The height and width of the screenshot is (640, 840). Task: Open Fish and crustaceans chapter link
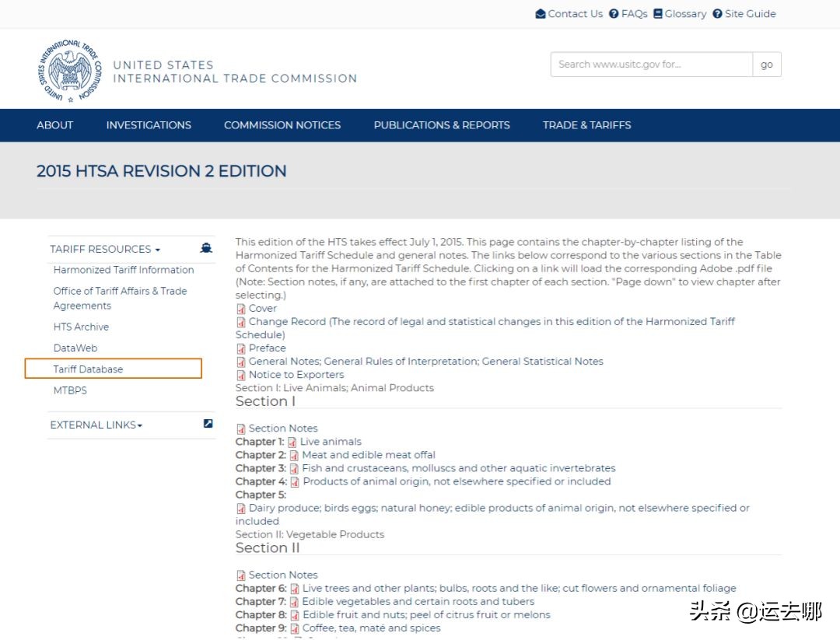coord(459,468)
